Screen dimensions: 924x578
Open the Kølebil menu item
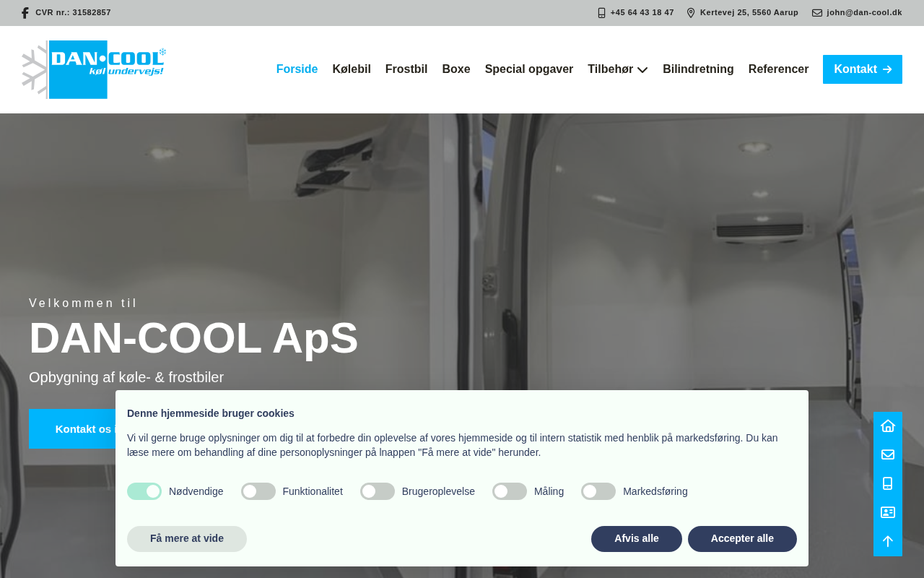pos(352,69)
